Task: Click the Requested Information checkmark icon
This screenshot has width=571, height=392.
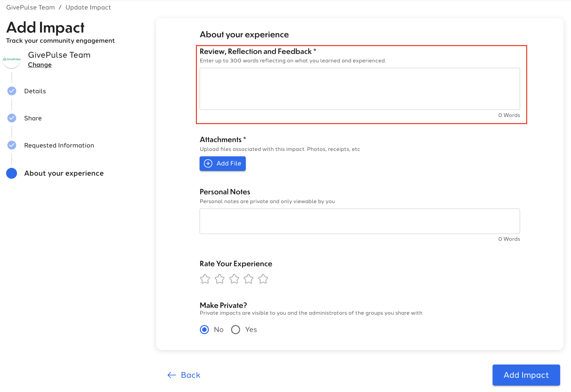Action: click(x=12, y=145)
